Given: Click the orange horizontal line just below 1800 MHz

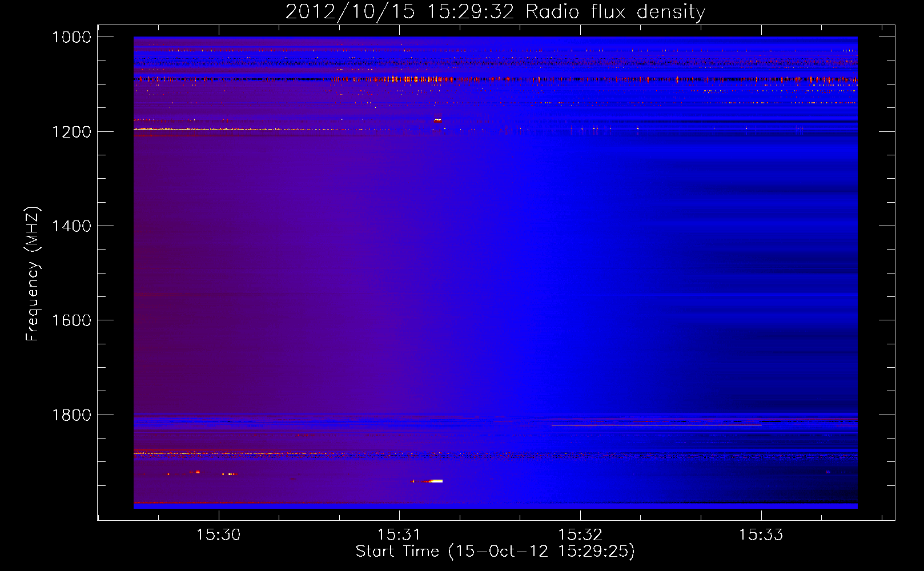Looking at the screenshot, I should click(x=657, y=425).
